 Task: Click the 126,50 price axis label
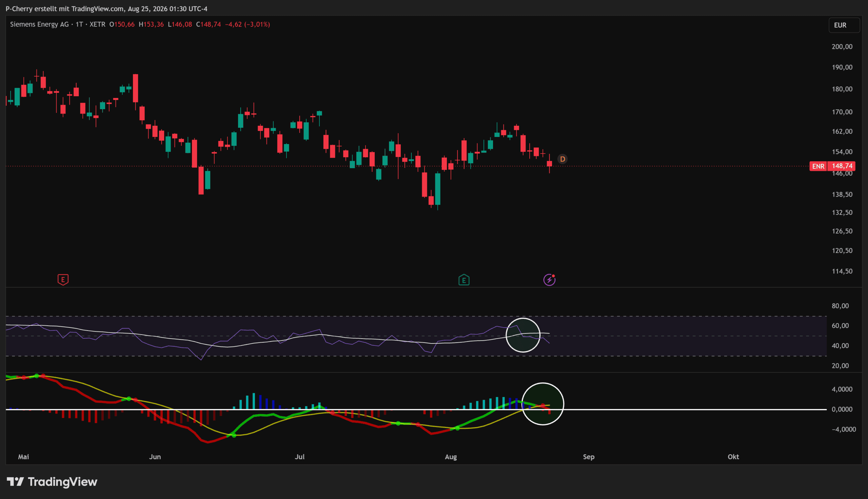coord(842,231)
